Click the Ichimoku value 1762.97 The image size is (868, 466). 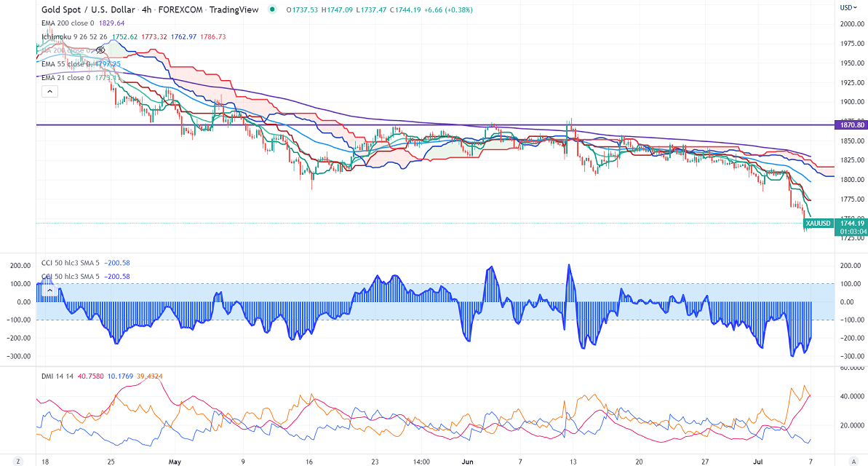point(183,36)
